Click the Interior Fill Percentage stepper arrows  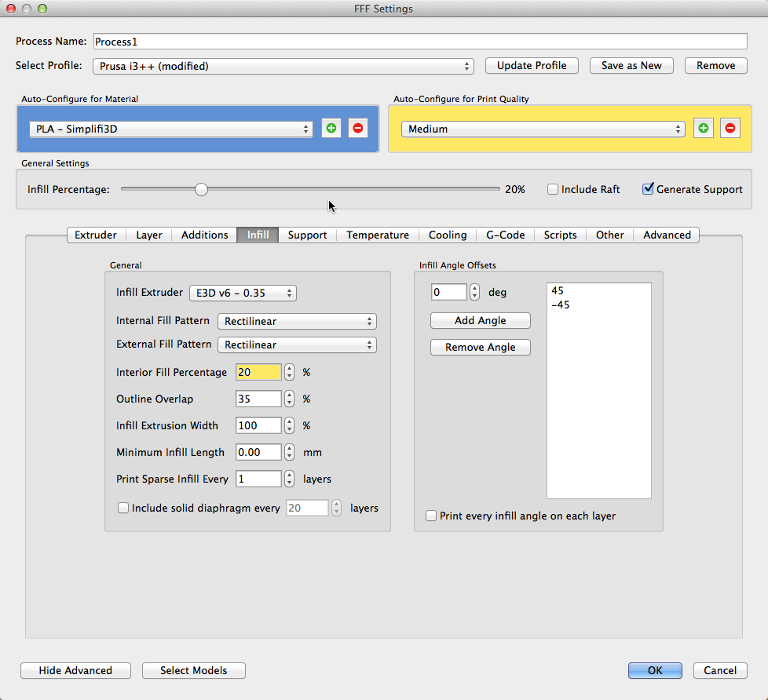coord(290,373)
